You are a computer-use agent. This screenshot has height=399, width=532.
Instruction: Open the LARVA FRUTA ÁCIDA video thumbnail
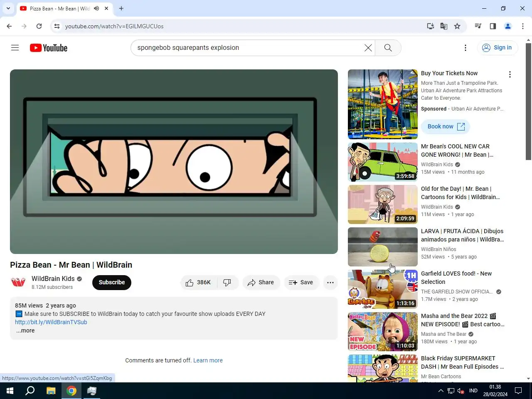click(x=383, y=247)
